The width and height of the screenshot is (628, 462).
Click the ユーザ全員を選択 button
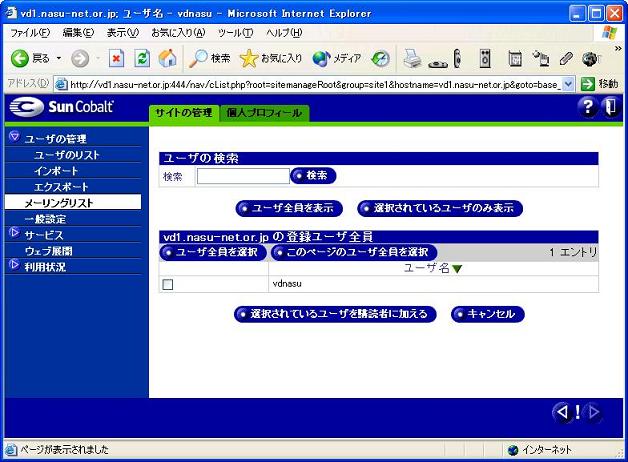point(213,252)
